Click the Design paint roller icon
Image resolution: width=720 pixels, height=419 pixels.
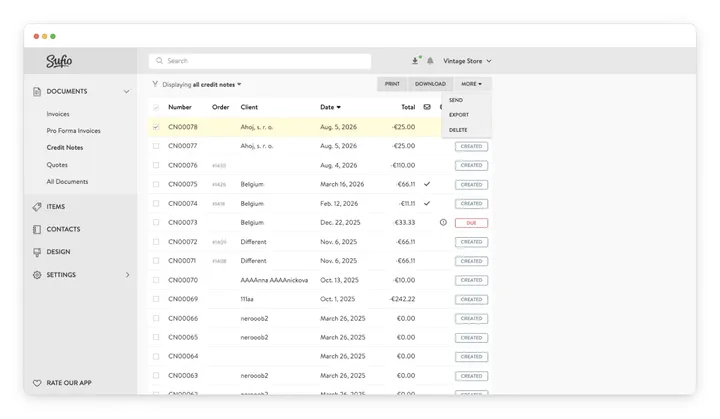[37, 252]
